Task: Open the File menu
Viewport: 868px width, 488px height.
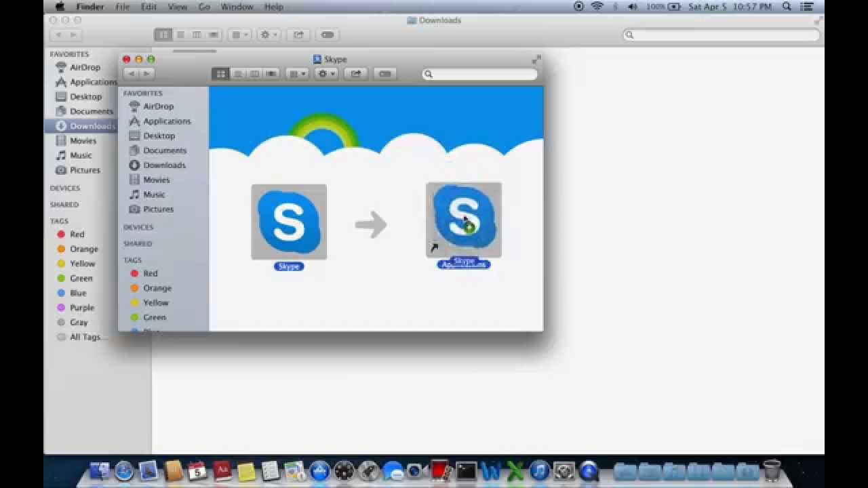Action: click(x=122, y=7)
